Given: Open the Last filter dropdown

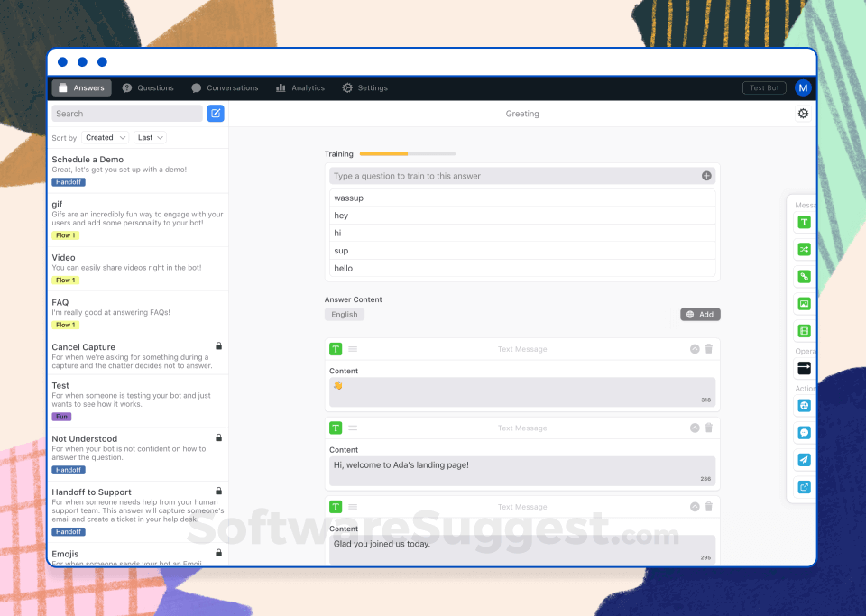Looking at the screenshot, I should 149,137.
